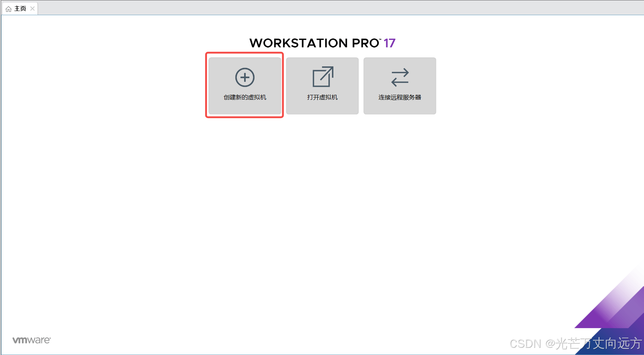Click the 打开虚拟机 text label
644x355 pixels.
point(322,97)
